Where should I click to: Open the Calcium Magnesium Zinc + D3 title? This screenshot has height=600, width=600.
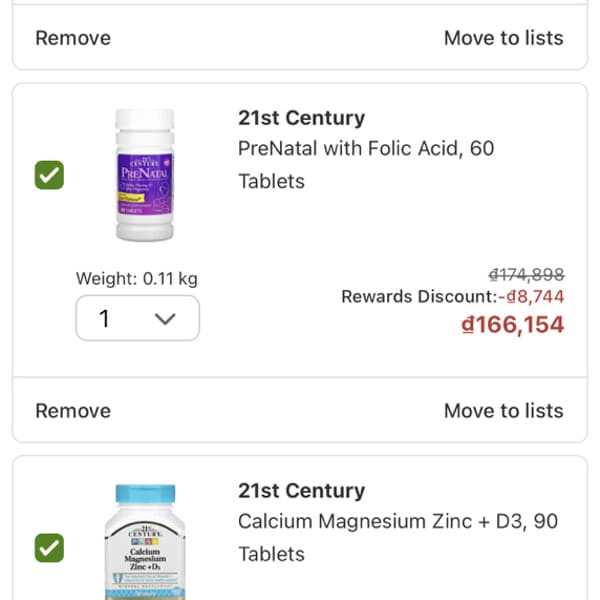click(398, 537)
